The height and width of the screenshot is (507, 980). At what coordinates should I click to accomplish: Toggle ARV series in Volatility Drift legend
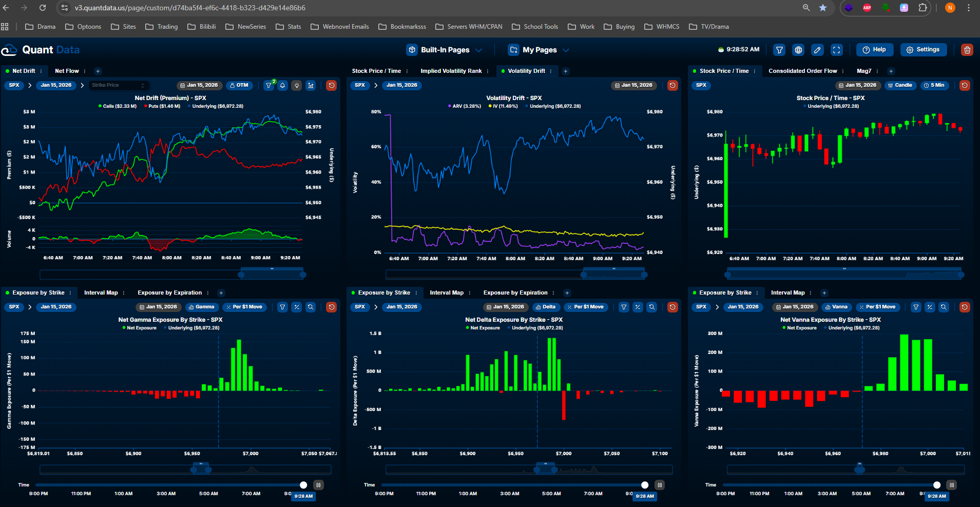click(x=466, y=106)
